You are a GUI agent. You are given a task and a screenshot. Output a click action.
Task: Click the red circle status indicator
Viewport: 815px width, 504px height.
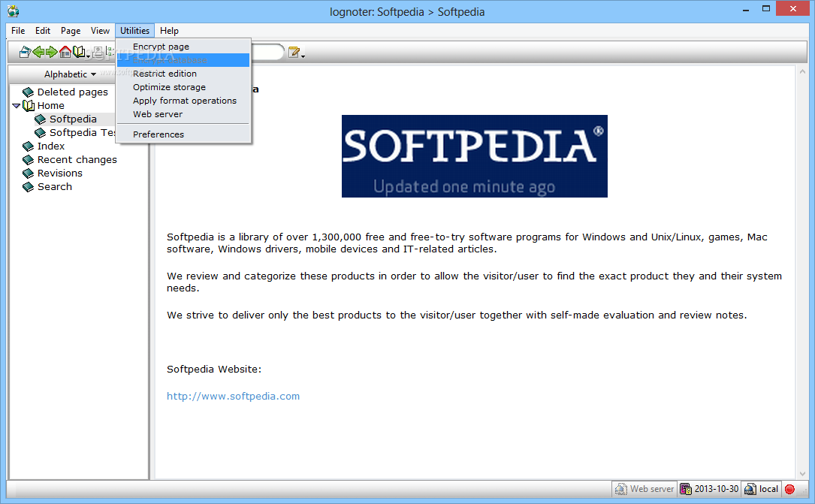(x=789, y=489)
